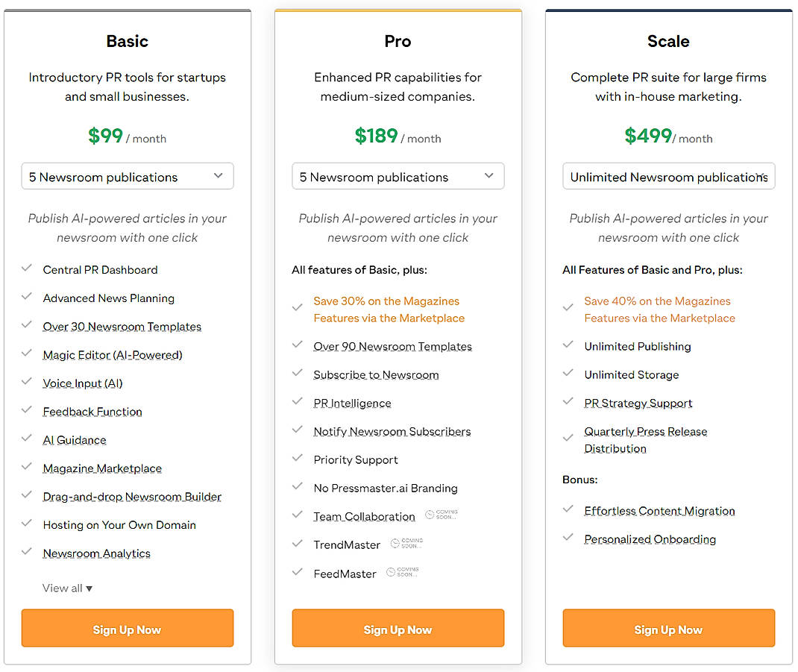Select the Basic plan card heading
Viewport: 798px width, 672px height.
127,42
